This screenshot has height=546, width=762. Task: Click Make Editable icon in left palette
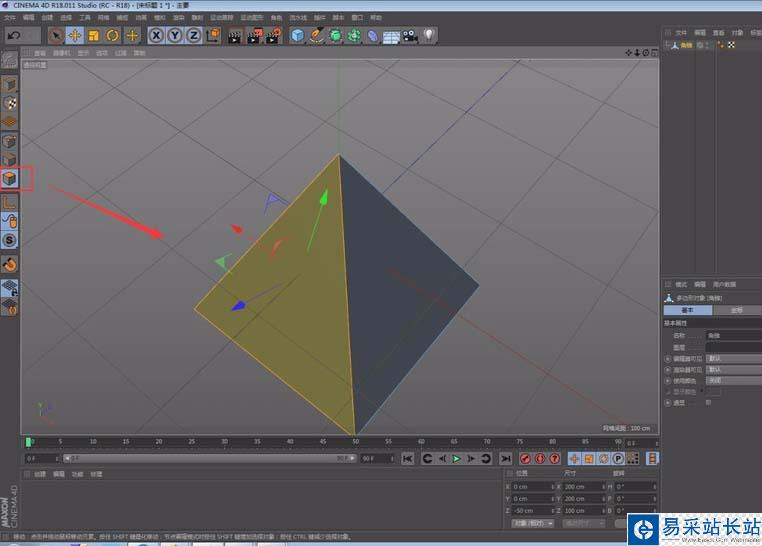9,60
